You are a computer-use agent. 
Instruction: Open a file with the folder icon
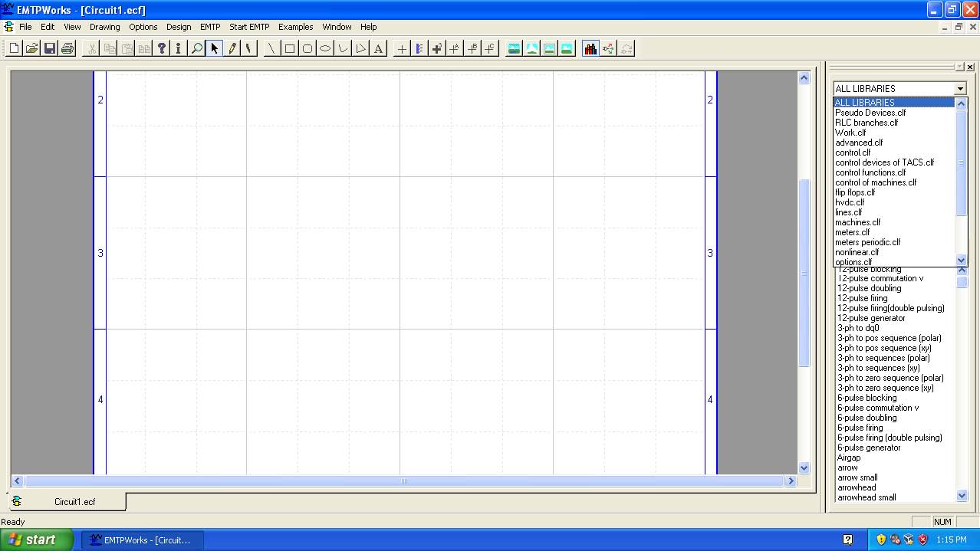[31, 49]
